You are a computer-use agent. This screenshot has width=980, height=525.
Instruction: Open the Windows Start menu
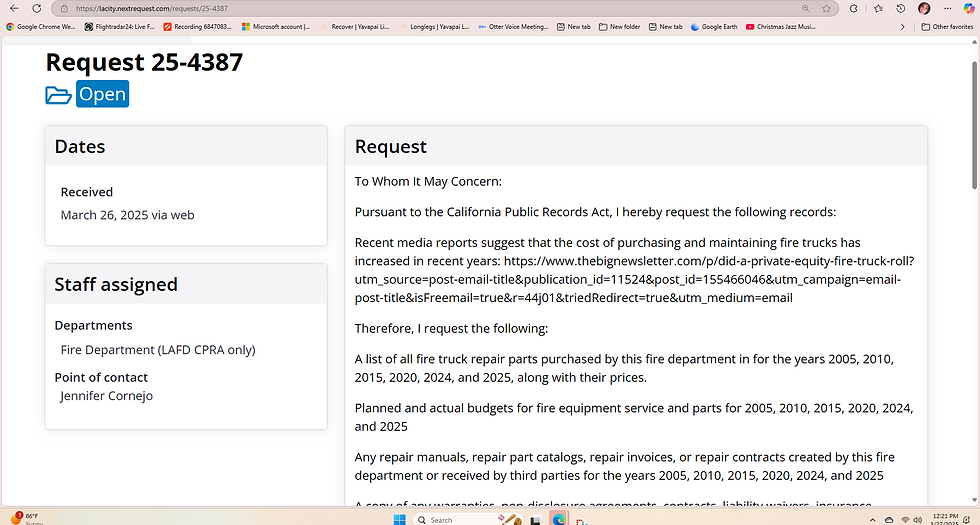(399, 519)
